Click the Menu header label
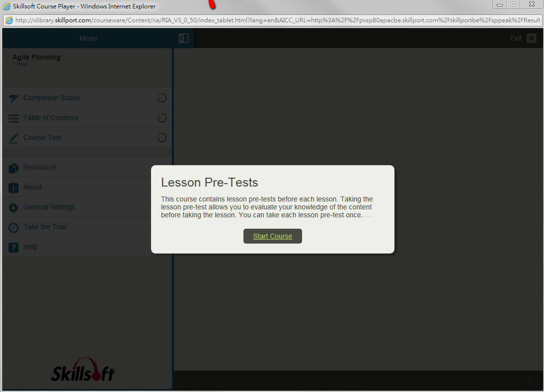Image resolution: width=544 pixels, height=392 pixels. click(x=88, y=38)
